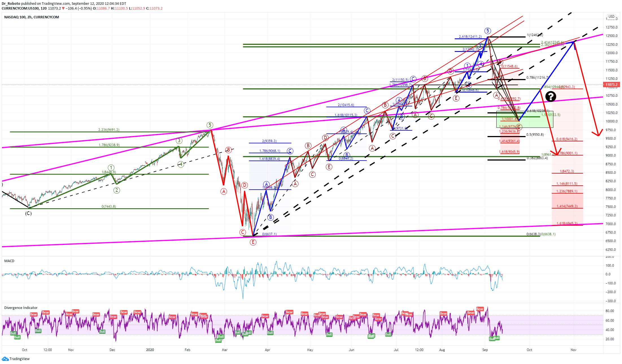The height and width of the screenshot is (364, 622).
Task: Select the 1.786(9238.9) Fibonacci label
Action: click(109, 145)
